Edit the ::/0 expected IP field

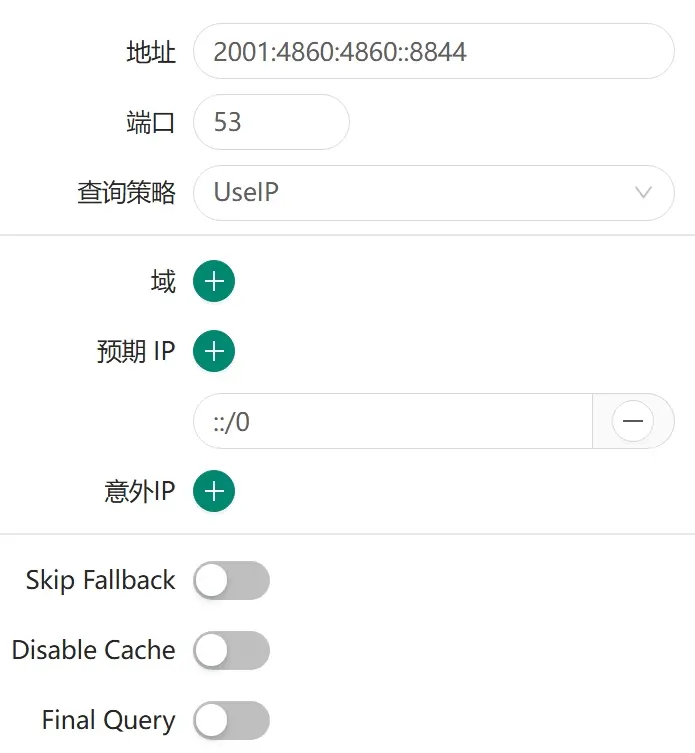point(392,422)
